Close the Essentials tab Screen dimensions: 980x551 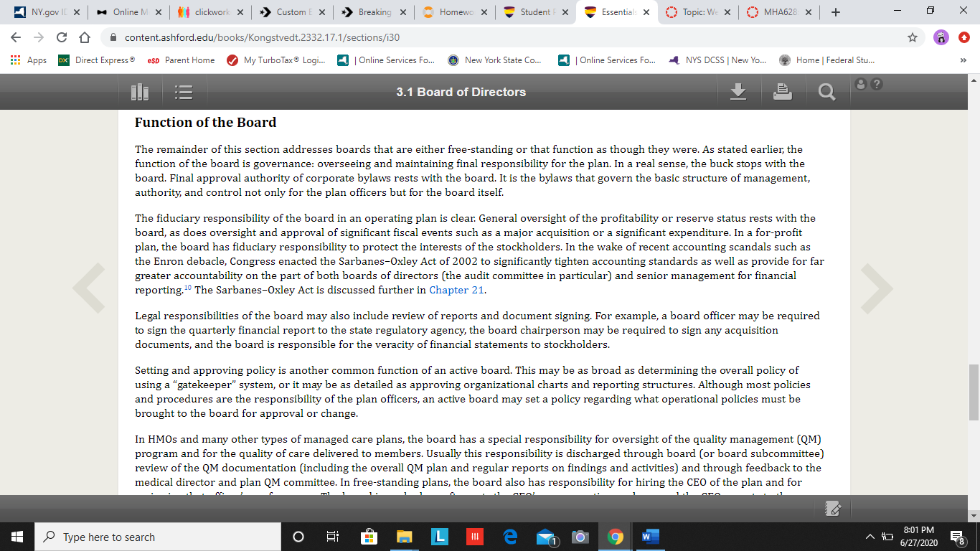point(646,12)
